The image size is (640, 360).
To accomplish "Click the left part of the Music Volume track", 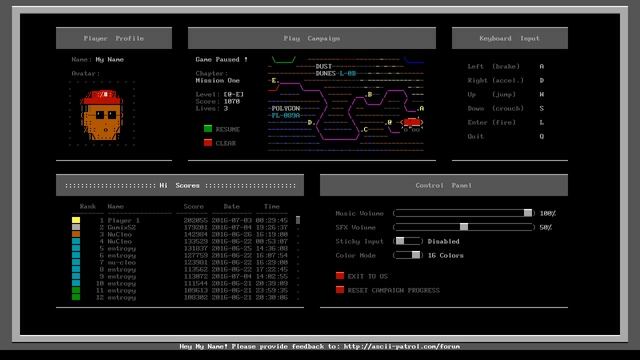I will click(429, 213).
